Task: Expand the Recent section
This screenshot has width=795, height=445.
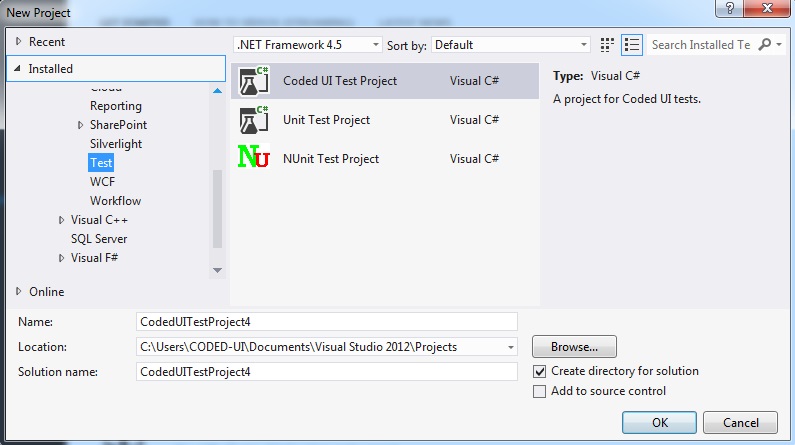Action: (x=19, y=42)
